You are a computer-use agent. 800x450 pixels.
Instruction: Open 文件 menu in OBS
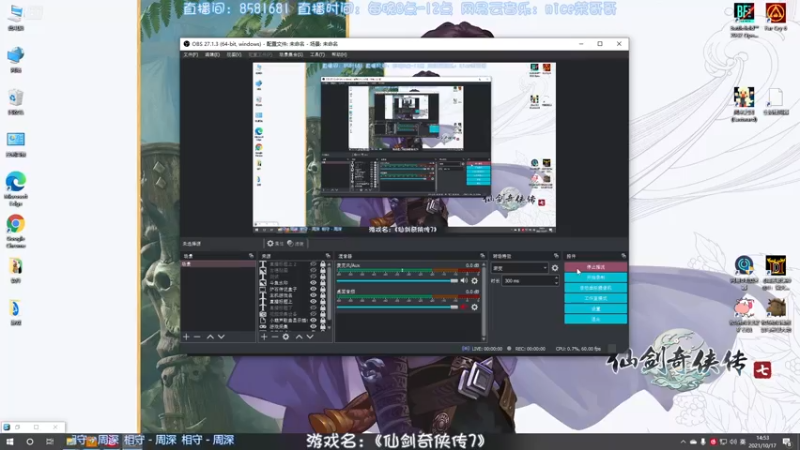pyautogui.click(x=190, y=55)
